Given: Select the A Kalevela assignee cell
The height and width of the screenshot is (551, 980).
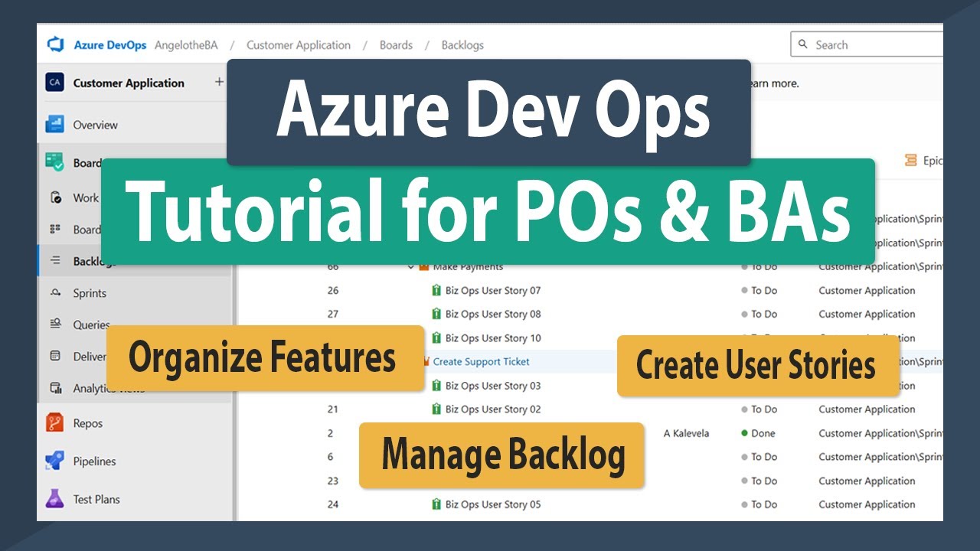Looking at the screenshot, I should click(x=686, y=433).
